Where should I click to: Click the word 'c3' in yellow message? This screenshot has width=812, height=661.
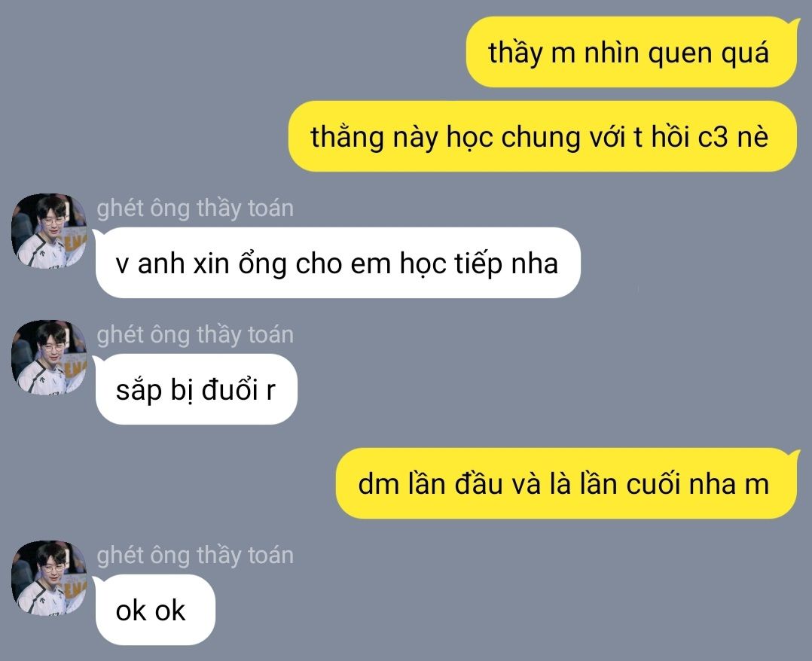click(x=713, y=137)
